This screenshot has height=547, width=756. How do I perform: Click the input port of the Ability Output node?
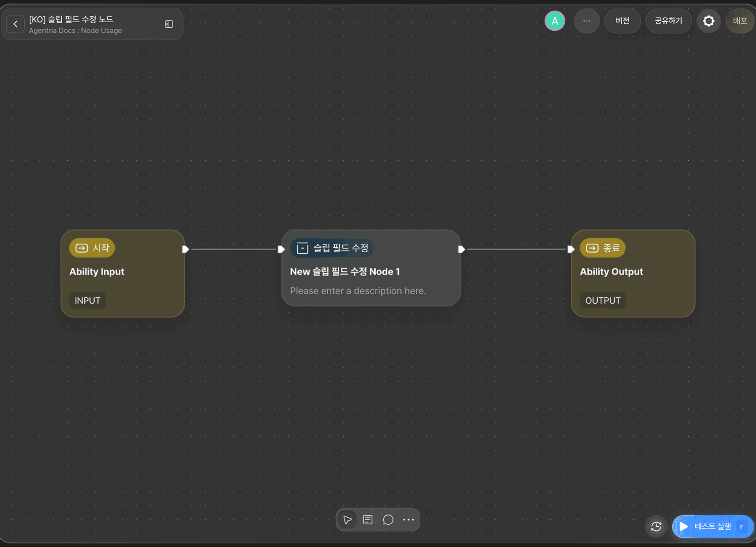[x=571, y=249]
